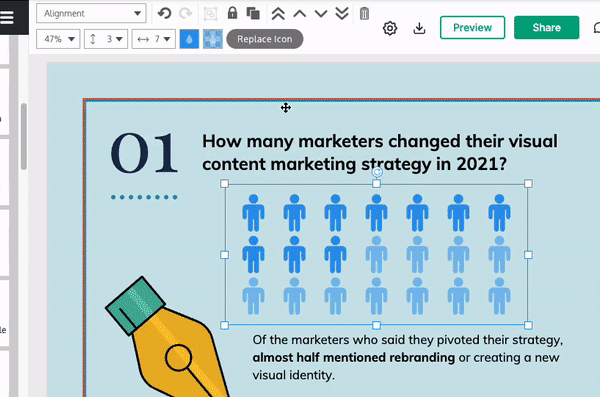Viewport: 600px width, 397px height.
Task: Redo the last undone action
Action: [186, 13]
